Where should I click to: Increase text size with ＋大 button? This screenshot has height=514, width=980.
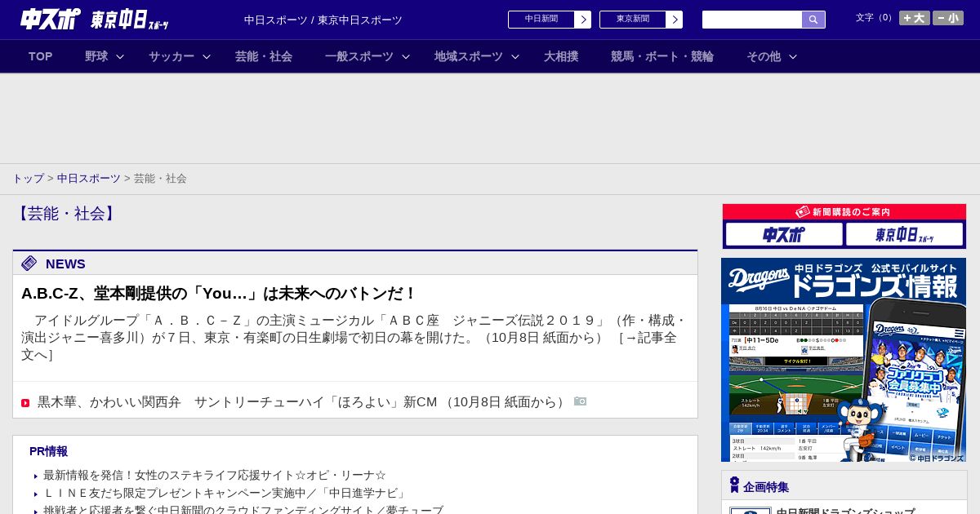(x=915, y=18)
